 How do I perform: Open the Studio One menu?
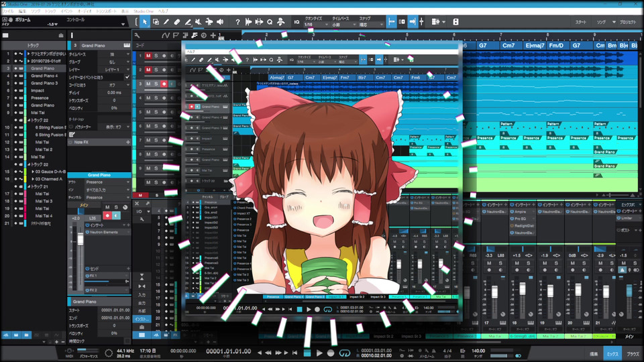tap(144, 11)
